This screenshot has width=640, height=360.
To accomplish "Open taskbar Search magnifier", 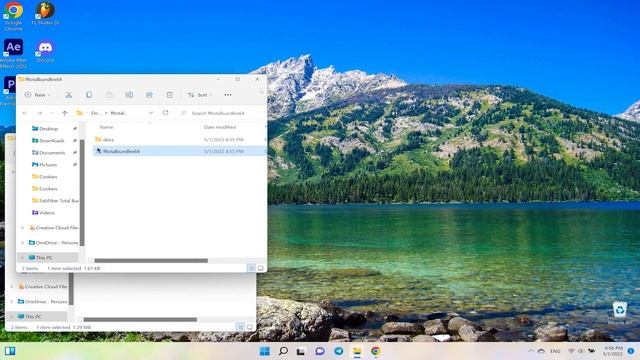I will tap(283, 351).
